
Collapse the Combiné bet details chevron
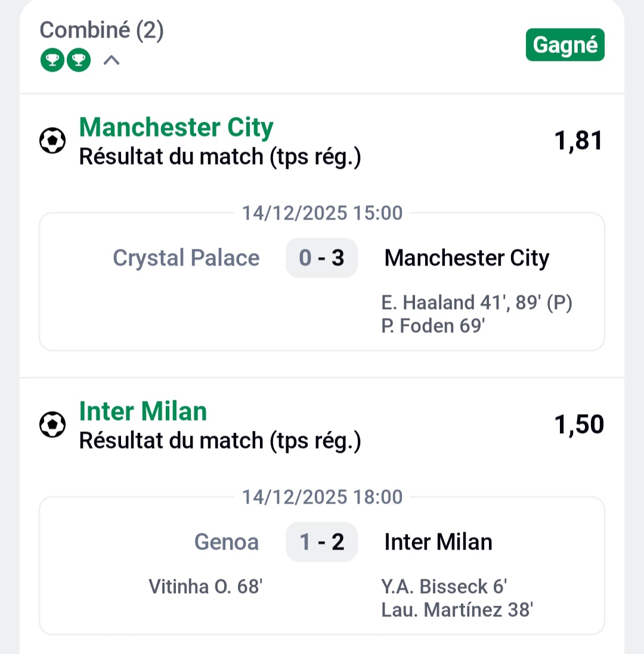click(112, 60)
